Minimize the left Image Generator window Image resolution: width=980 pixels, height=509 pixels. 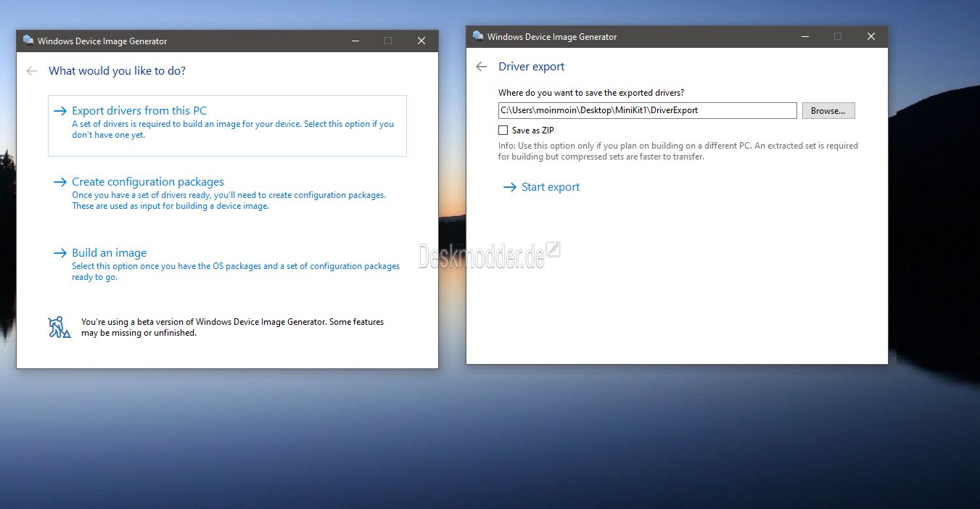pyautogui.click(x=355, y=41)
